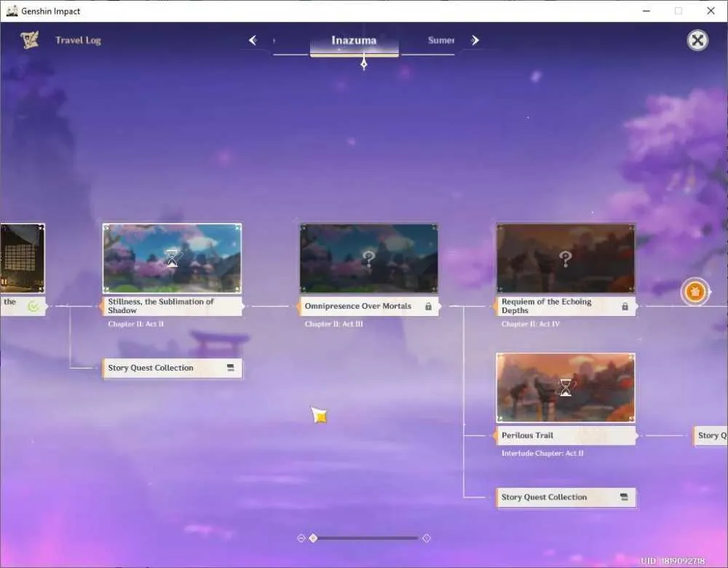This screenshot has width=728, height=568.
Task: Click the Interlude Chapter: Act II subtitle
Action: [x=542, y=453]
